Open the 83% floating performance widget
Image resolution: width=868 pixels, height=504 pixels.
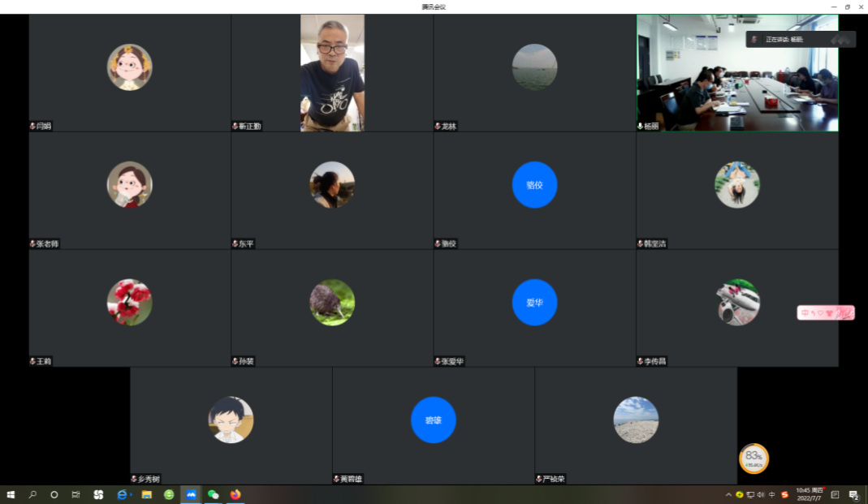754,458
